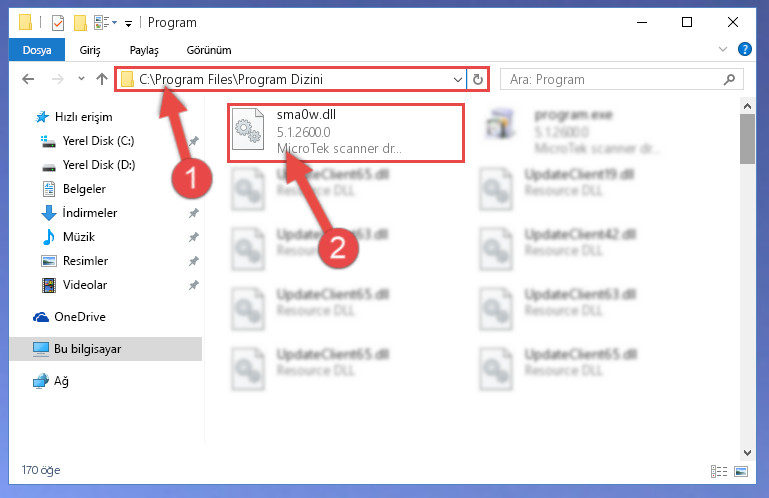
Task: Expand the ribbon with the chevron
Action: pos(722,49)
